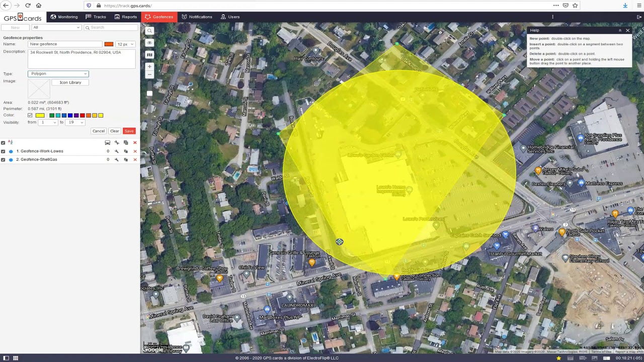This screenshot has width=644, height=362.
Task: Click the geofence Name input field
Action: click(x=65, y=44)
